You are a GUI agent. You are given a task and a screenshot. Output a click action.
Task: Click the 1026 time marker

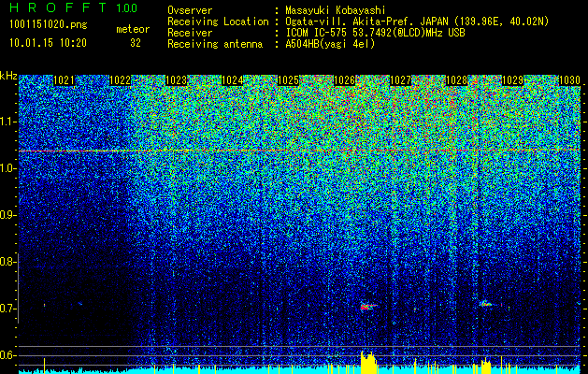pyautogui.click(x=344, y=80)
